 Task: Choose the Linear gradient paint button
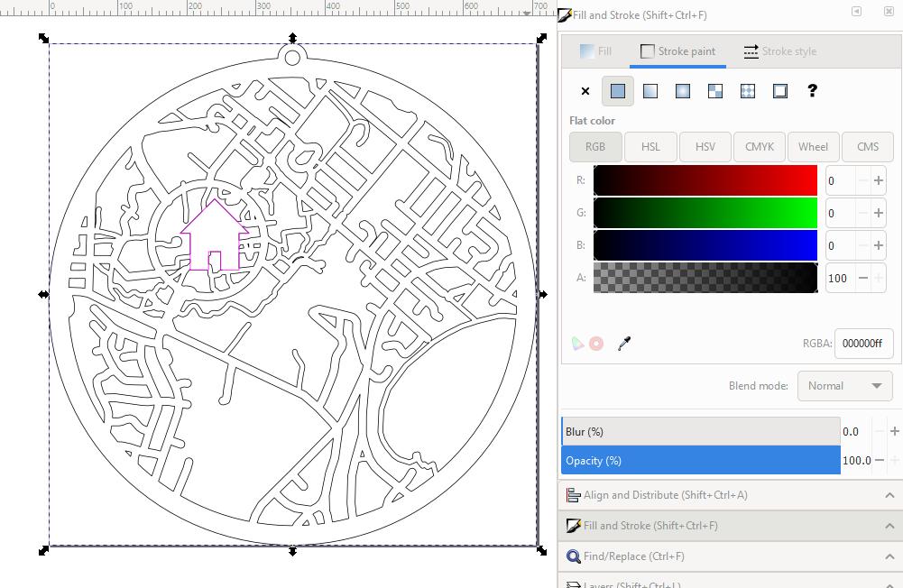pyautogui.click(x=650, y=91)
